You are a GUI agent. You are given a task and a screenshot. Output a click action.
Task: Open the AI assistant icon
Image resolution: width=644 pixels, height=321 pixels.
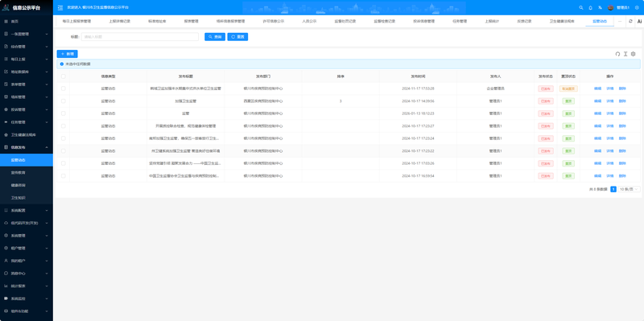pyautogui.click(x=639, y=21)
